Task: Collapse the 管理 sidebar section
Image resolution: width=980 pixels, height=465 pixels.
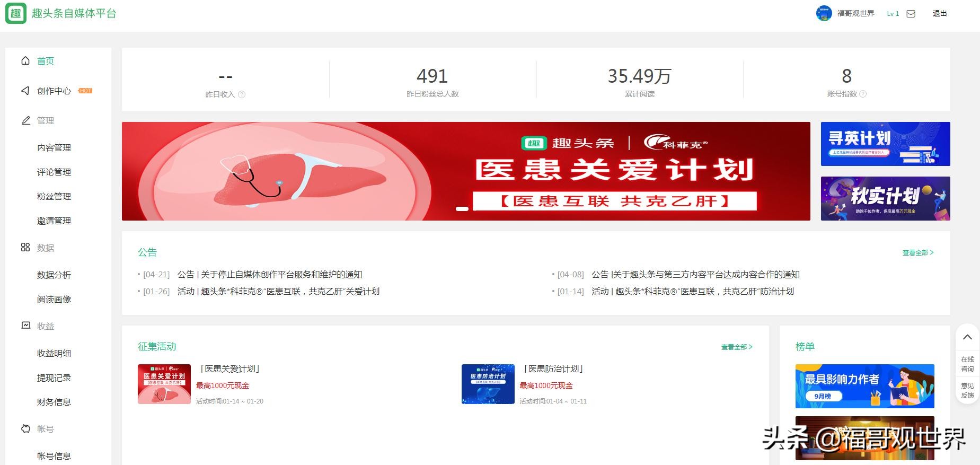Action: 45,120
